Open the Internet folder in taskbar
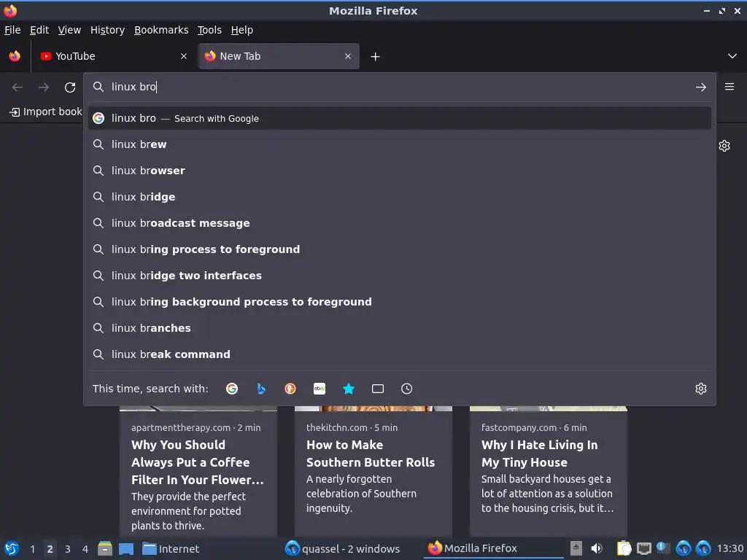The image size is (747, 560). (x=171, y=548)
